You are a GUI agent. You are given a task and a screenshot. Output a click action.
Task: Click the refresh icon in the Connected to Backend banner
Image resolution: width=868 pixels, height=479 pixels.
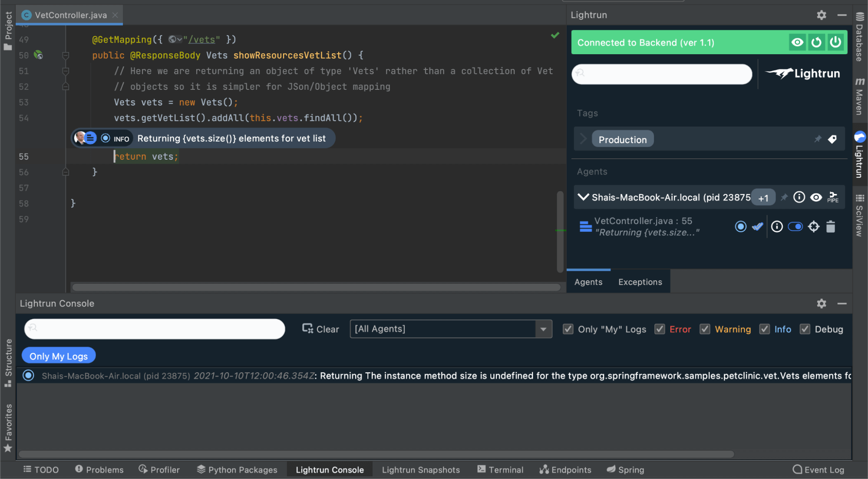[x=816, y=42]
